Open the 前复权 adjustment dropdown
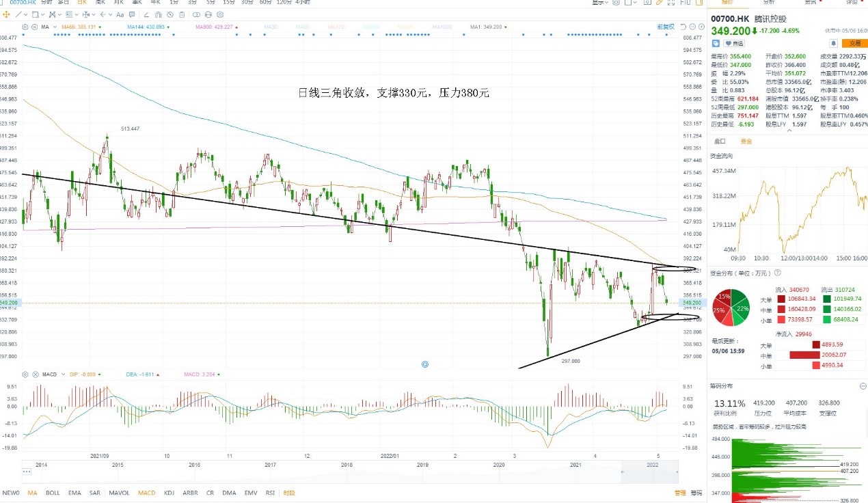The height and width of the screenshot is (503, 868). pos(666,27)
